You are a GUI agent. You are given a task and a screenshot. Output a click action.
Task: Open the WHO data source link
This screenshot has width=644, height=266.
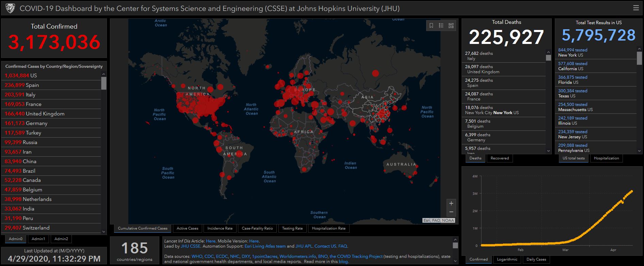[197, 256]
